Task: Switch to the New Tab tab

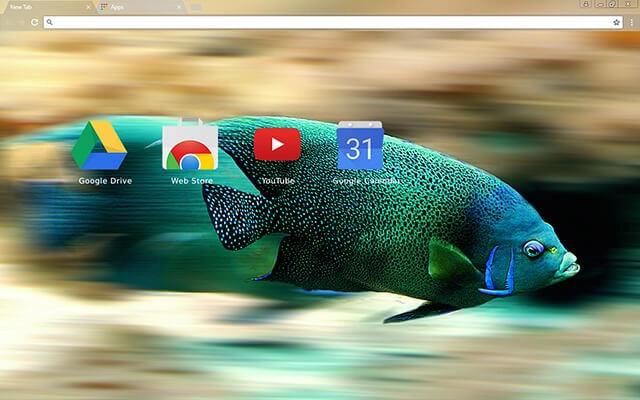Action: (x=47, y=7)
